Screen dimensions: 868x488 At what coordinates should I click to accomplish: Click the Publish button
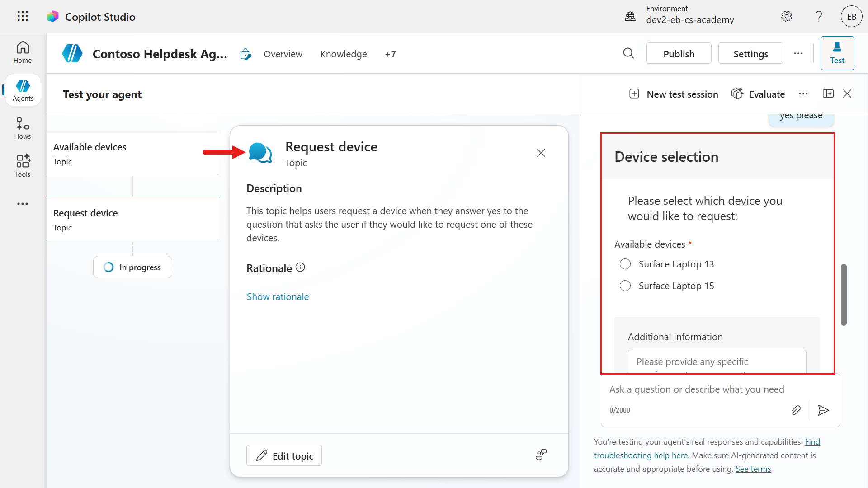[x=679, y=54]
